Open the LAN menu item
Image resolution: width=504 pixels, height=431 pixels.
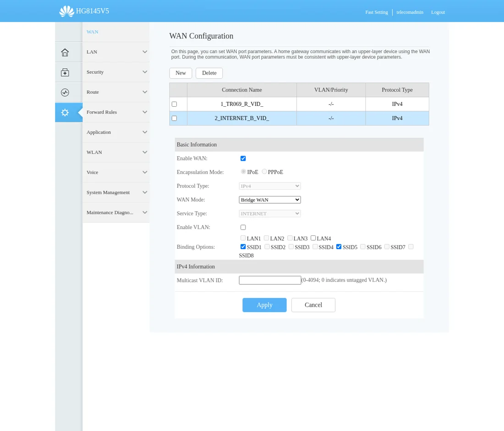pyautogui.click(x=116, y=52)
